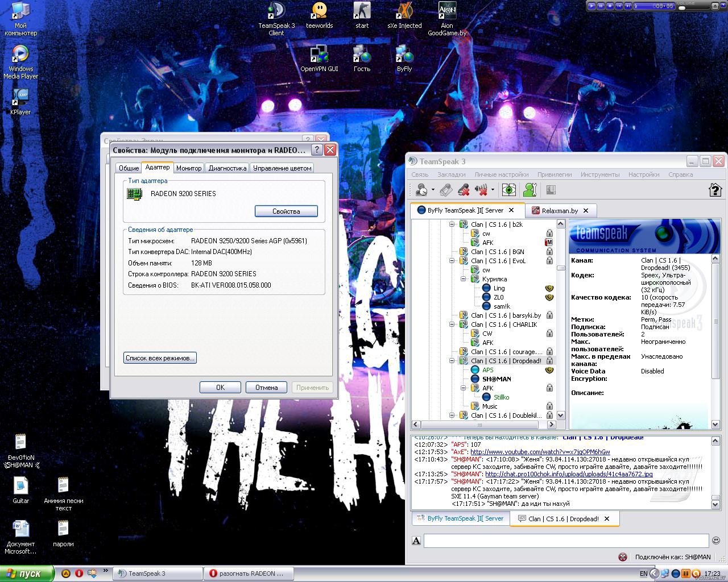Select the OpenVPN GUI desktop shortcut

coord(319,59)
